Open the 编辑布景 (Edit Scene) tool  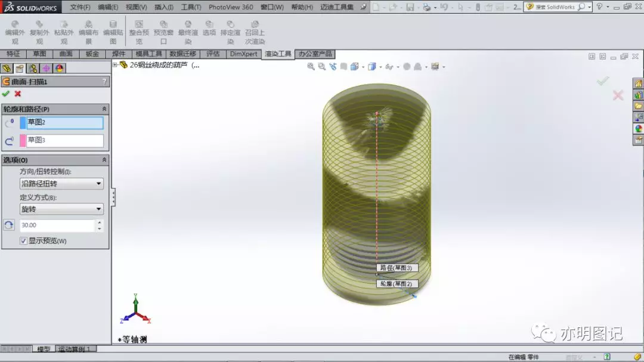[88, 32]
